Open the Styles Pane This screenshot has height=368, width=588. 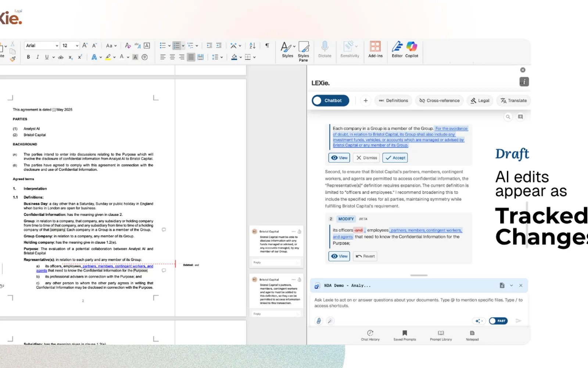tap(304, 52)
